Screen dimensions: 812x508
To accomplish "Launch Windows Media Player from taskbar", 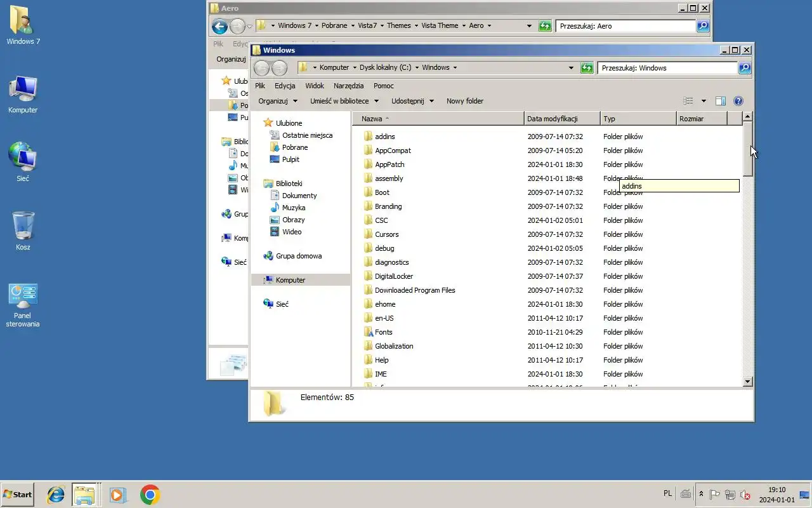I will [118, 495].
